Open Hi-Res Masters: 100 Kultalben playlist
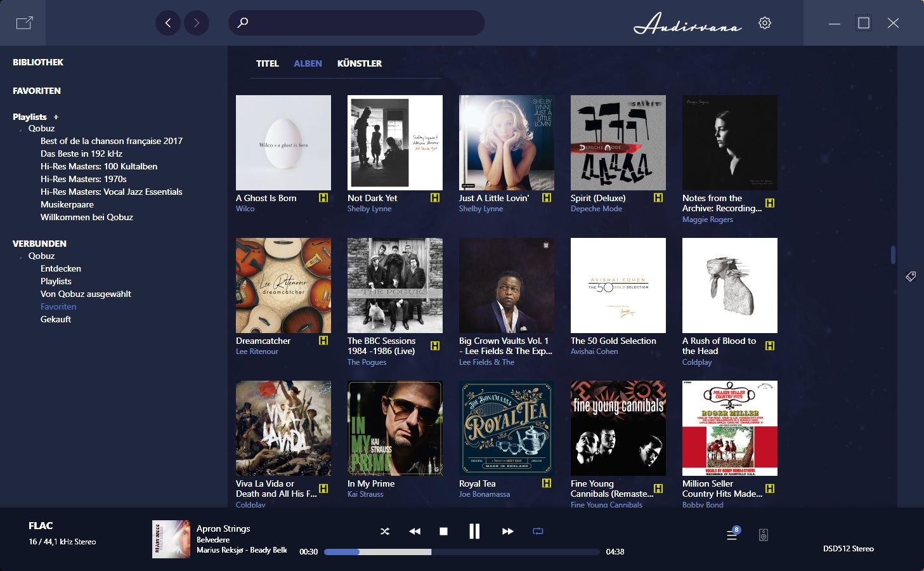 pos(99,166)
